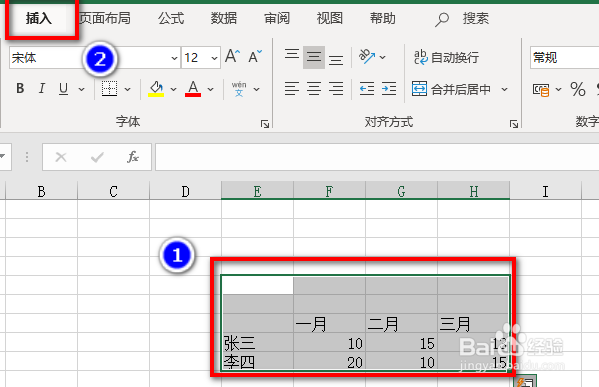Decrease indent icon

(x=367, y=89)
